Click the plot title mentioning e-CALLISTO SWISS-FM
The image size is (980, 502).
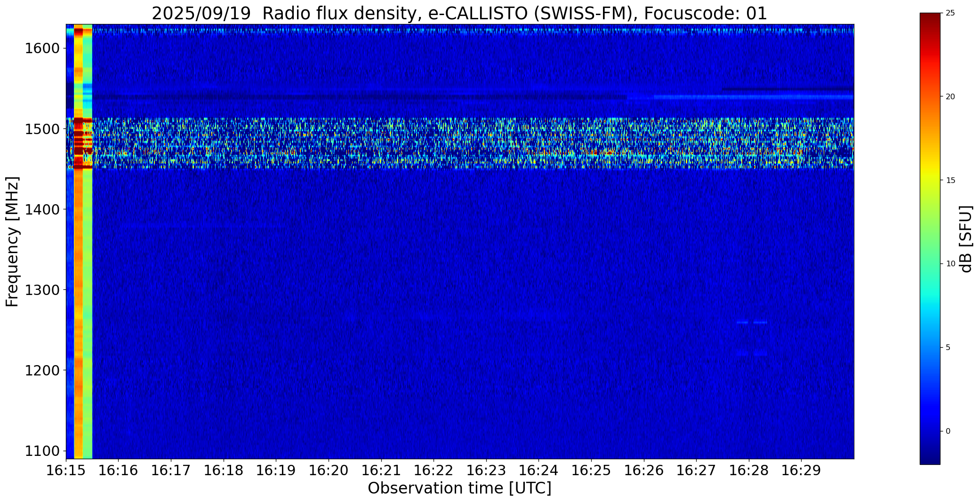pos(459,13)
